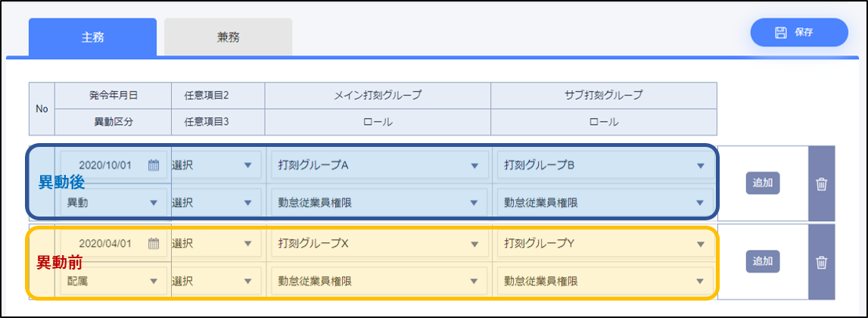Expand the 打刻グループA dropdown
The image size is (868, 318).
click(x=474, y=166)
